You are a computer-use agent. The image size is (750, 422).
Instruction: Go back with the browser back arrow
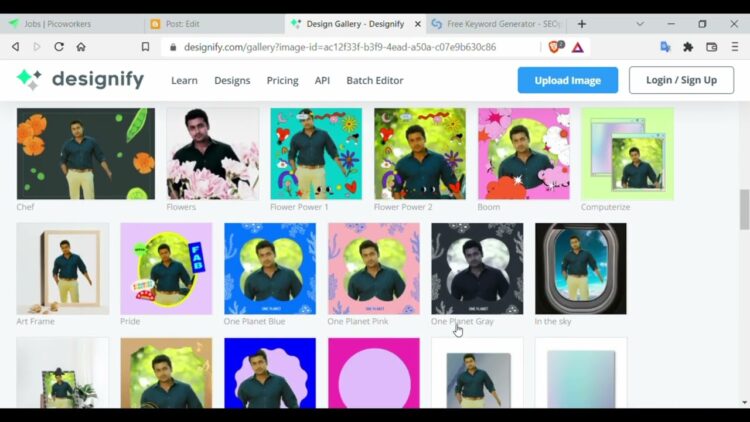click(x=16, y=47)
